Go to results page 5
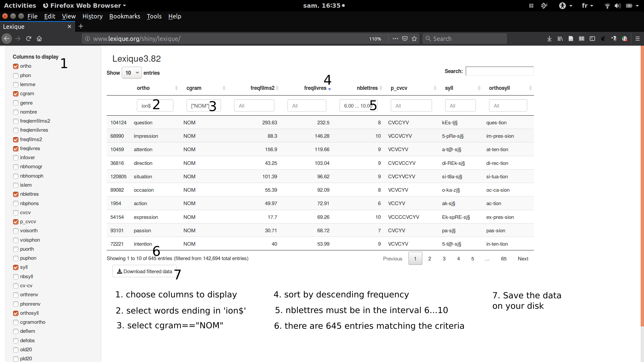 coord(473,259)
